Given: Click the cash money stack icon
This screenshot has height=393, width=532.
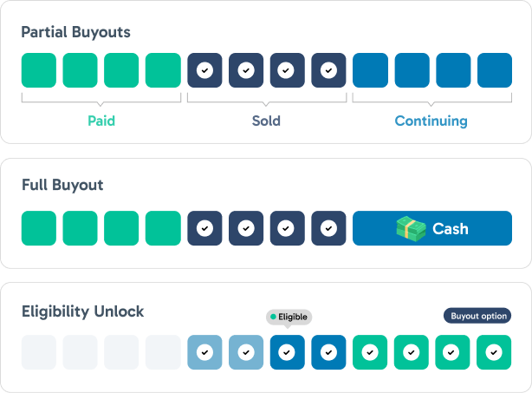Looking at the screenshot, I should [412, 229].
